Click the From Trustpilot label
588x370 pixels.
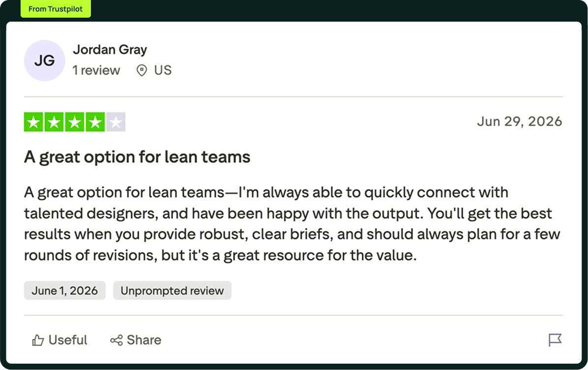(56, 9)
